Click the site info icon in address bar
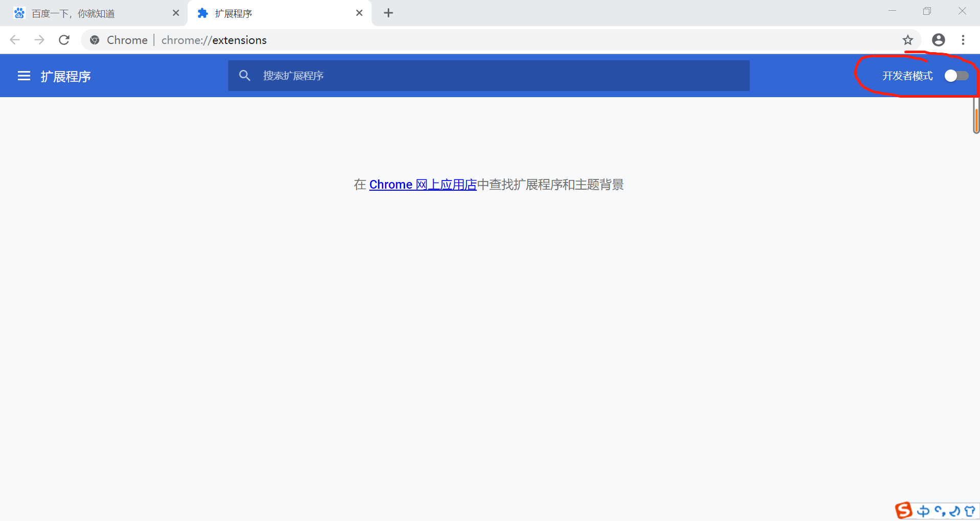 point(95,40)
